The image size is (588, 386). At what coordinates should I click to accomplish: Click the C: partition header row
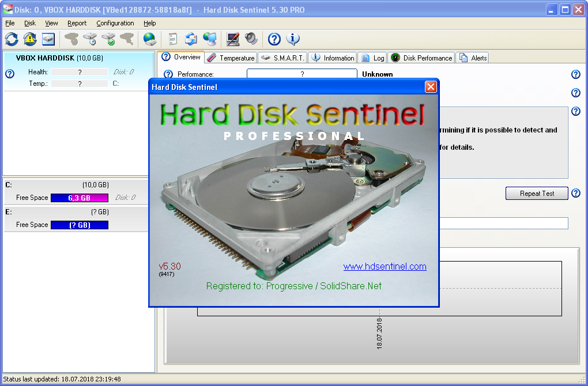point(76,185)
